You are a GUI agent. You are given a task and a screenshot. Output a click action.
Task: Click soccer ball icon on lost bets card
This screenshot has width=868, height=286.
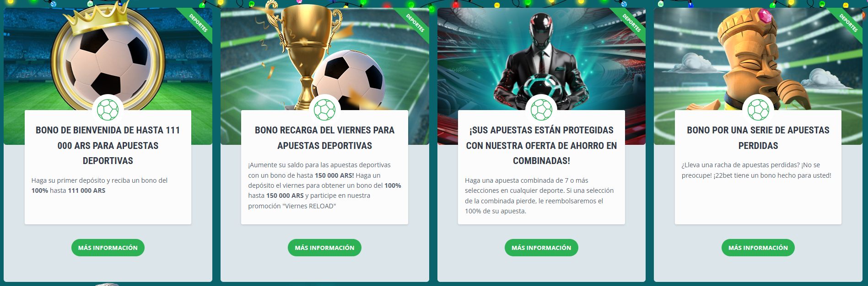(x=758, y=110)
